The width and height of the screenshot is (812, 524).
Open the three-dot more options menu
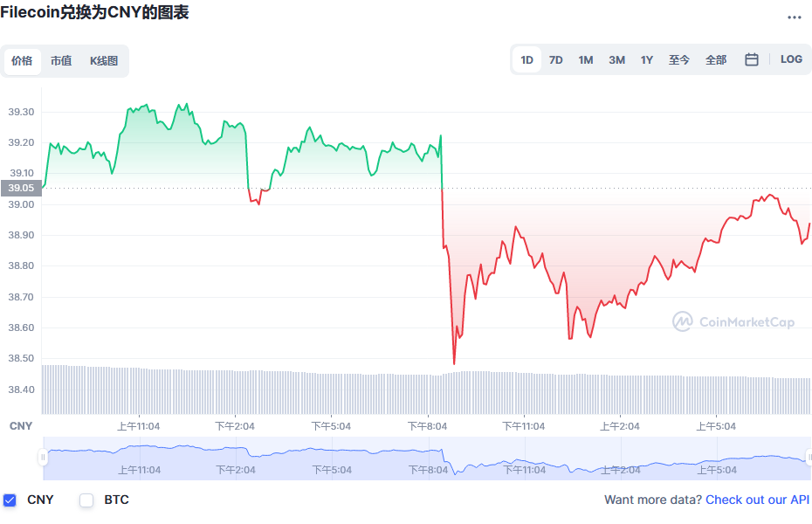point(794,17)
